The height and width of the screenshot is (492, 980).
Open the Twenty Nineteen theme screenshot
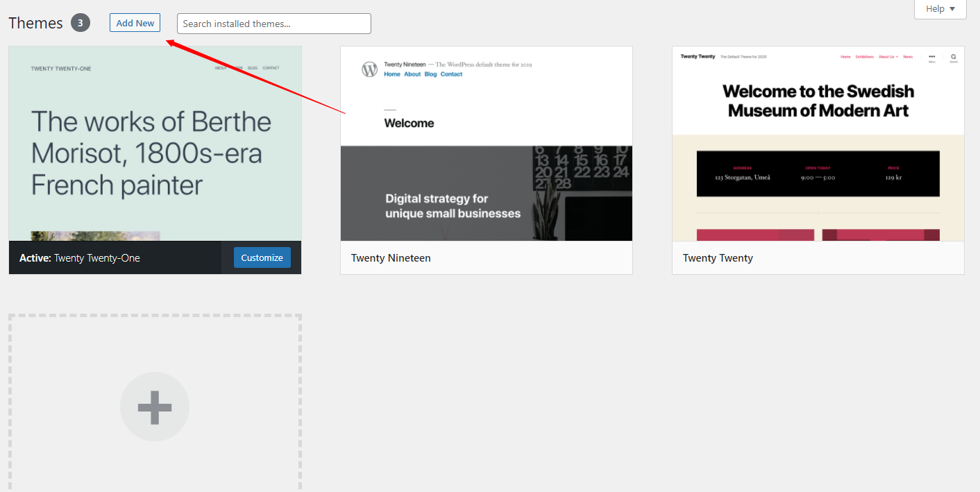coord(487,144)
